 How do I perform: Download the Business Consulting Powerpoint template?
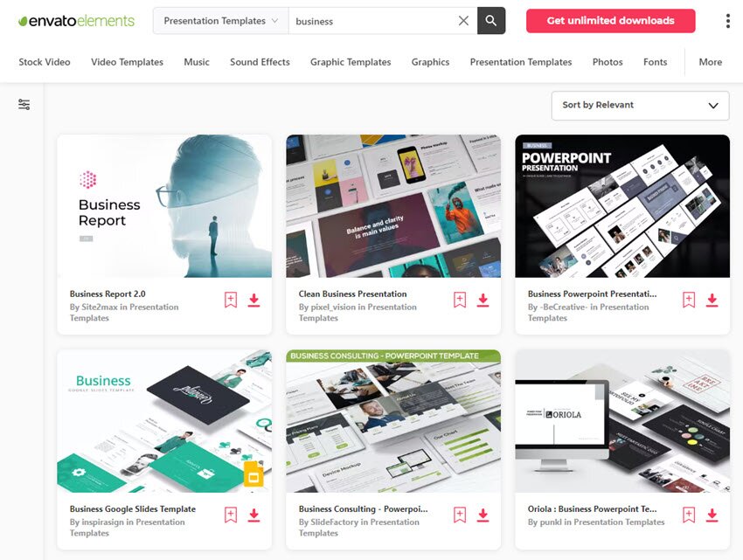(x=483, y=515)
